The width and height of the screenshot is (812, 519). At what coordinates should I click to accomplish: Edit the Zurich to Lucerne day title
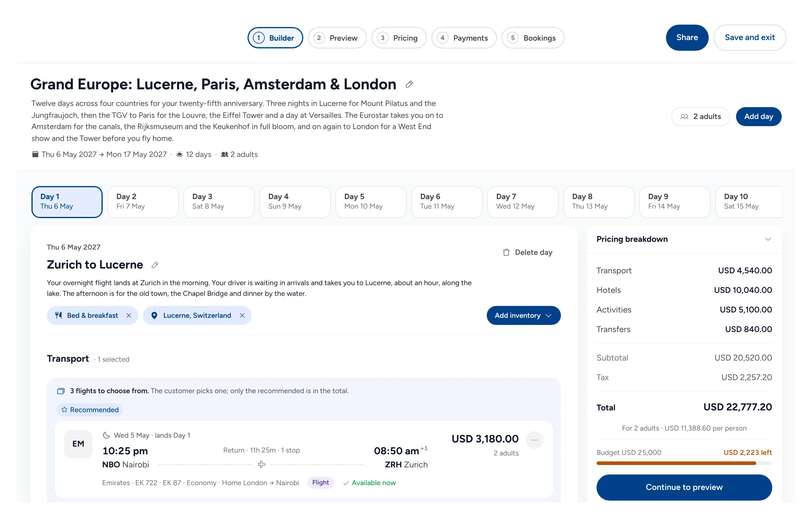(x=155, y=265)
